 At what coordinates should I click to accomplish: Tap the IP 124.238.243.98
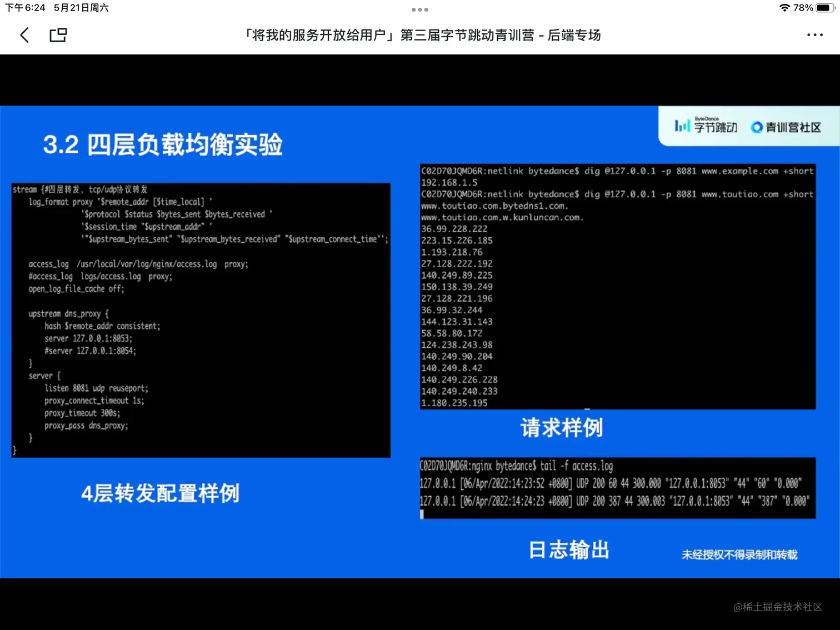pyautogui.click(x=457, y=345)
